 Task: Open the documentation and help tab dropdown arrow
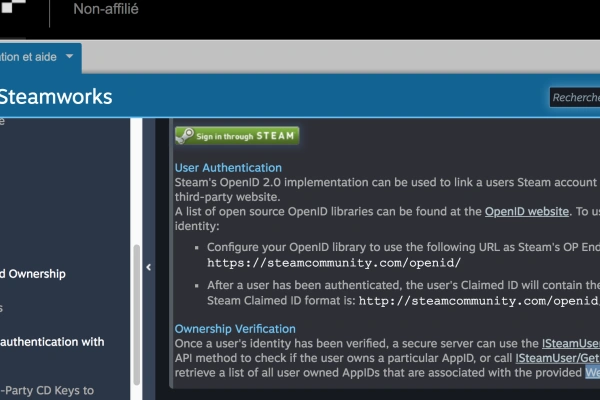point(69,57)
